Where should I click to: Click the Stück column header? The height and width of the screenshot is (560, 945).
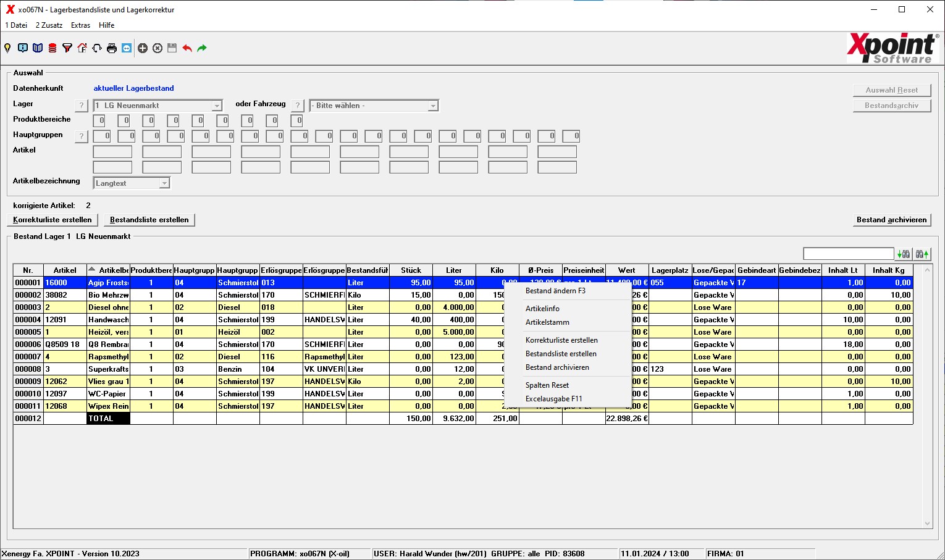[x=411, y=270]
